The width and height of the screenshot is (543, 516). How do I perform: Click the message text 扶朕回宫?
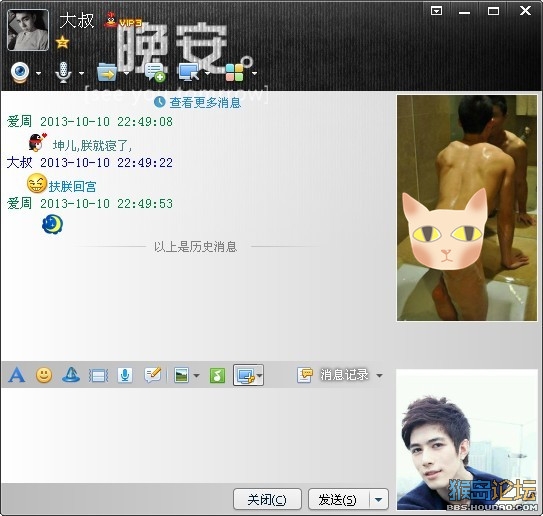tap(73, 187)
